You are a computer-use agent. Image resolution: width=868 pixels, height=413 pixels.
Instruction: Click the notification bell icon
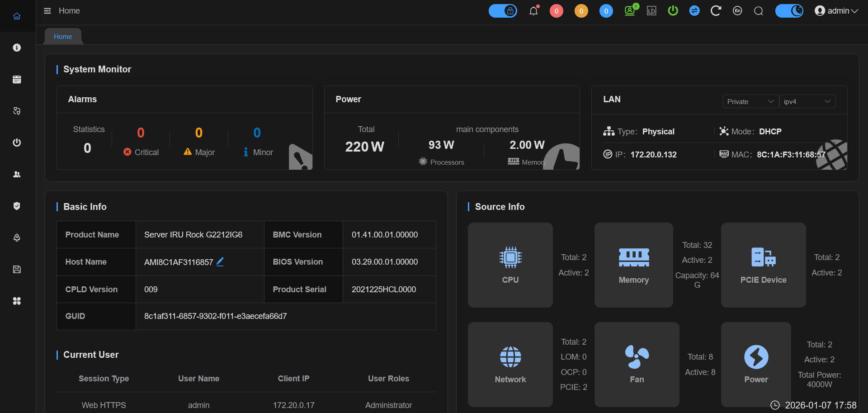click(x=533, y=11)
